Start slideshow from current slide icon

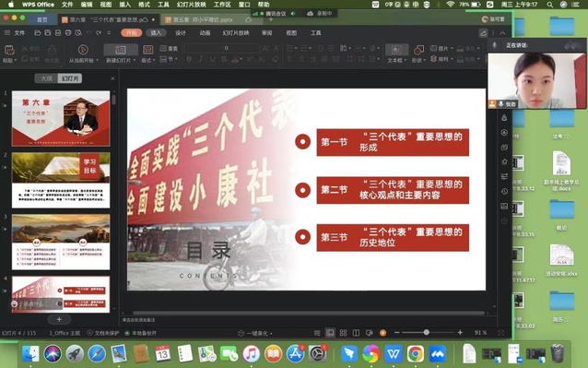click(x=83, y=50)
